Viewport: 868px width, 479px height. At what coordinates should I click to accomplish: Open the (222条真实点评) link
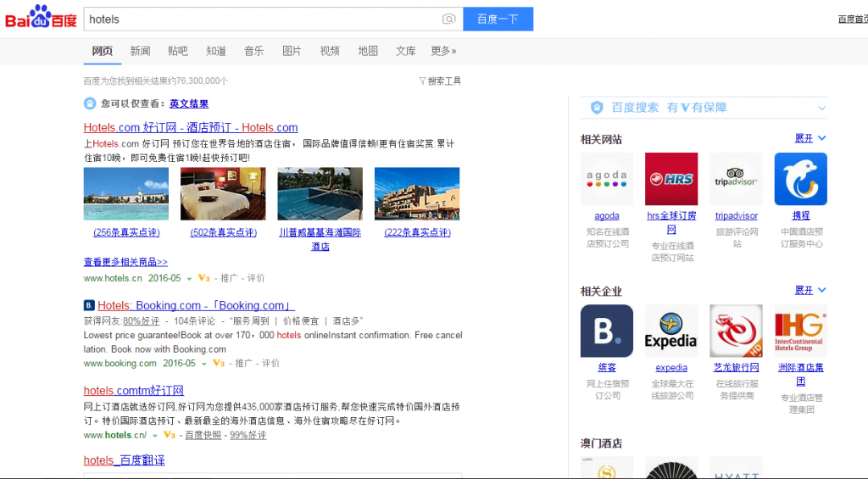pos(417,232)
